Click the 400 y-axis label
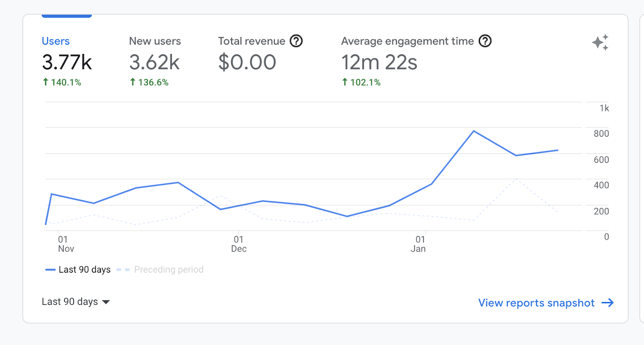 click(601, 185)
